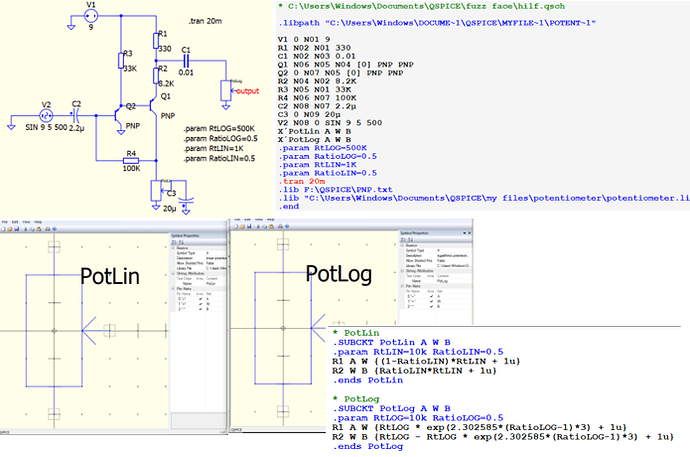Click red .tran 20m line in netlist
Viewport: 690px width, 457px height.
tap(301, 181)
